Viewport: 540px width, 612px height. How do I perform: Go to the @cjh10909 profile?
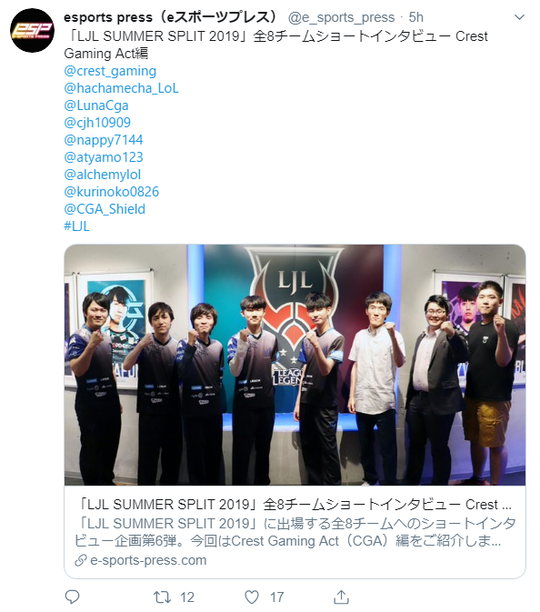click(x=97, y=123)
